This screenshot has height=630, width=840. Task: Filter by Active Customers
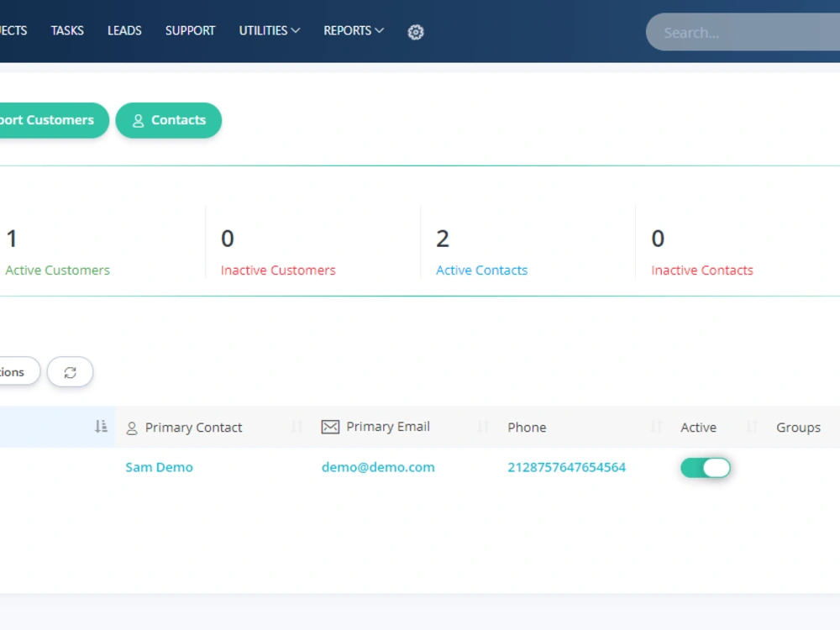[x=57, y=270]
